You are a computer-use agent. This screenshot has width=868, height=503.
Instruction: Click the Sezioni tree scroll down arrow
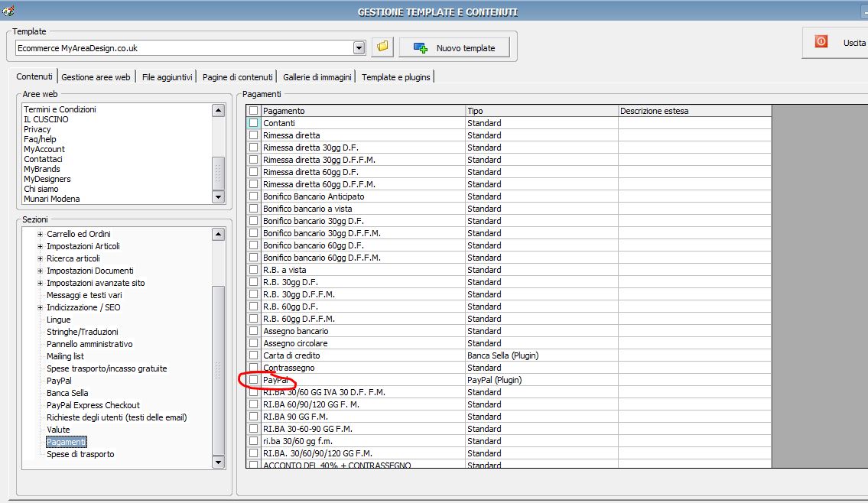click(x=218, y=462)
